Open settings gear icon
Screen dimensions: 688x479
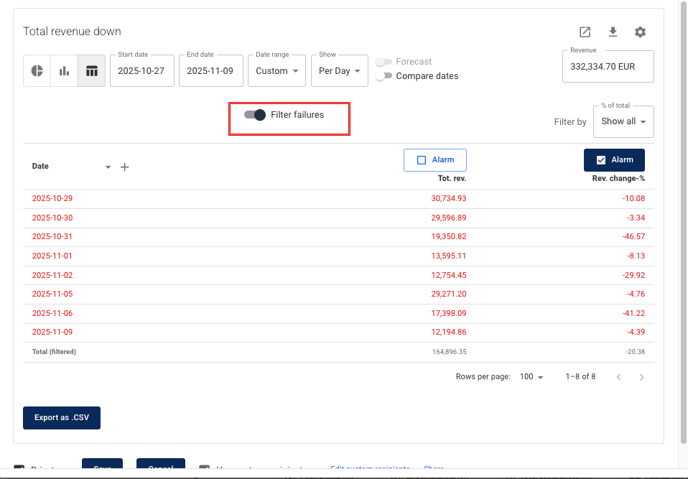tap(640, 32)
